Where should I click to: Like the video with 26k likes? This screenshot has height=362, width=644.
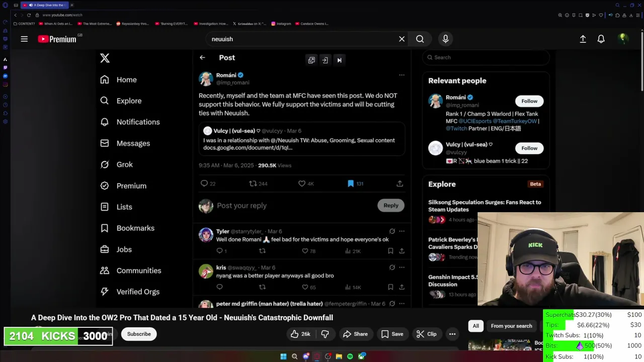click(x=300, y=334)
